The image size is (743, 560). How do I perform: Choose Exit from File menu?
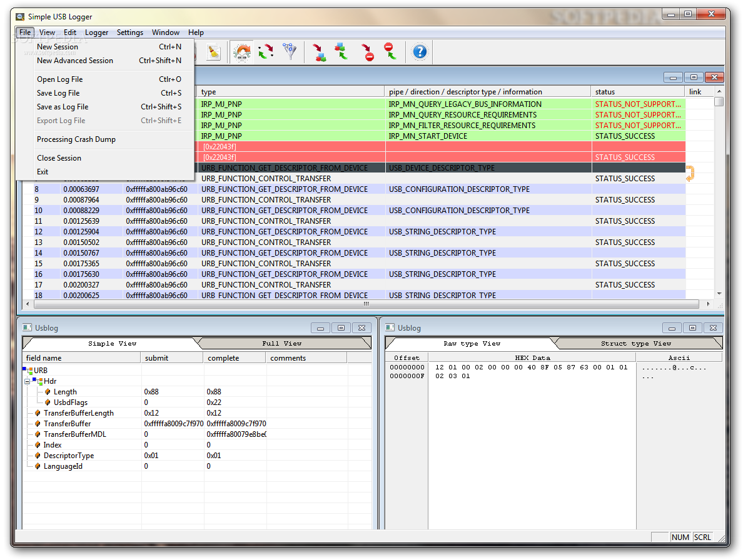pos(106,171)
